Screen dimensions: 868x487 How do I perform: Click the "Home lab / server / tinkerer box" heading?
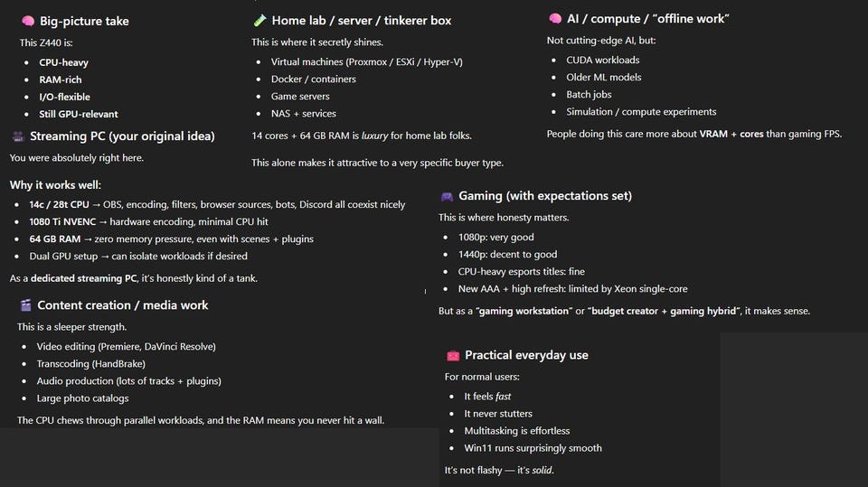(x=361, y=20)
